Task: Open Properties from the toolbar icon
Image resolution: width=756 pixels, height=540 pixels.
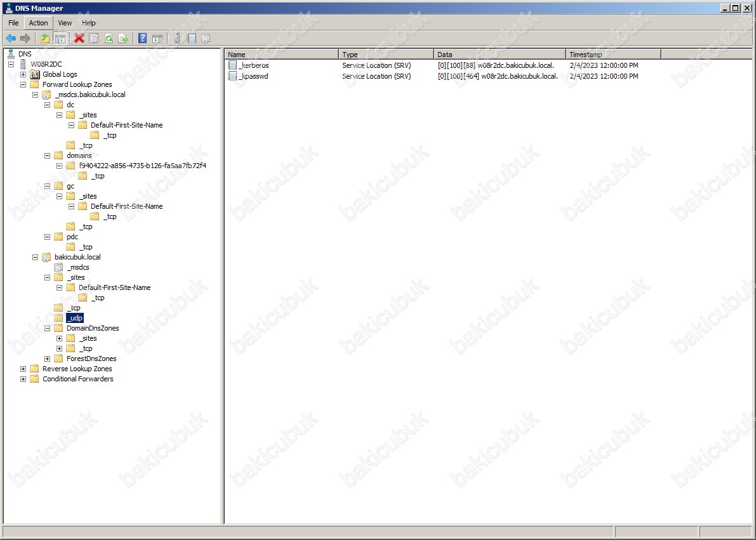Action: (94, 39)
